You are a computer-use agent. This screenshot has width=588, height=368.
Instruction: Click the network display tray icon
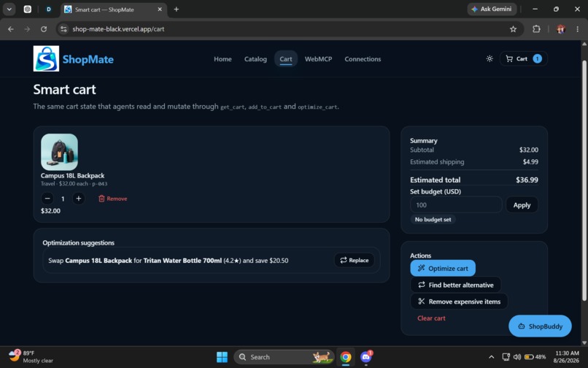[x=506, y=357]
